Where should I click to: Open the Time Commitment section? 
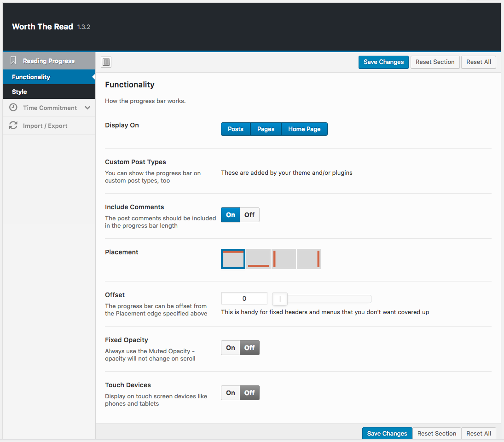point(49,108)
